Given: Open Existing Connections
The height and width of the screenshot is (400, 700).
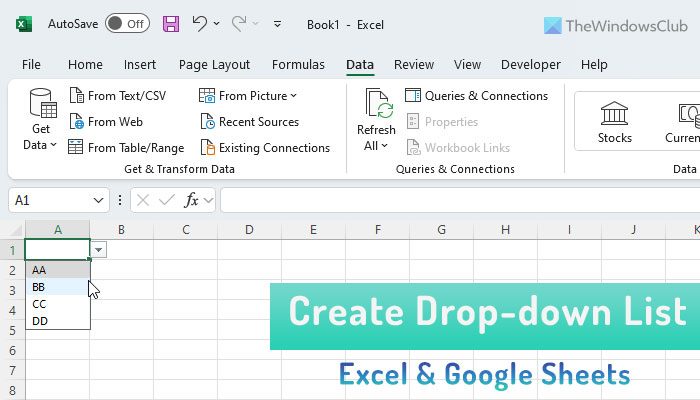Looking at the screenshot, I should [265, 147].
